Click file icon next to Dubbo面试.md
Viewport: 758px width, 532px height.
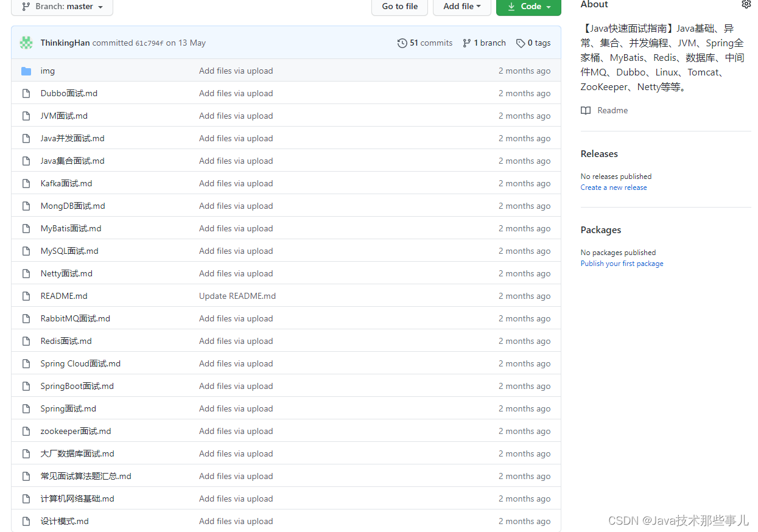[26, 94]
